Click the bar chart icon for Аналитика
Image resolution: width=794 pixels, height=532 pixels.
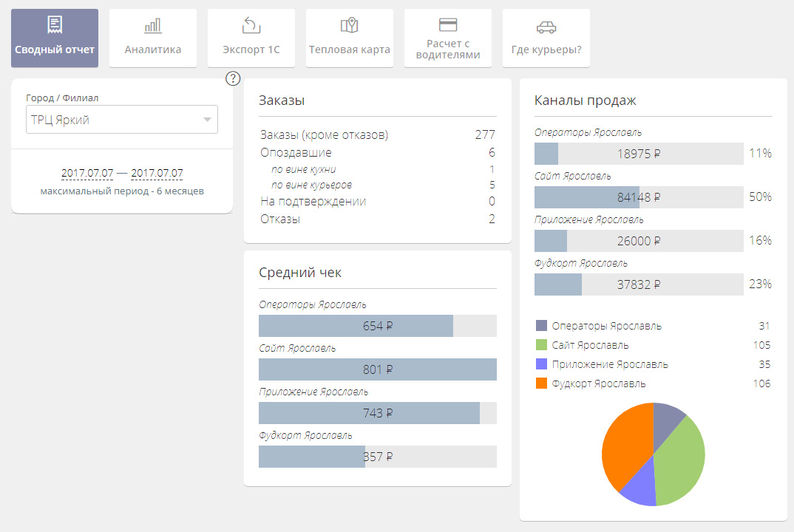pyautogui.click(x=153, y=25)
